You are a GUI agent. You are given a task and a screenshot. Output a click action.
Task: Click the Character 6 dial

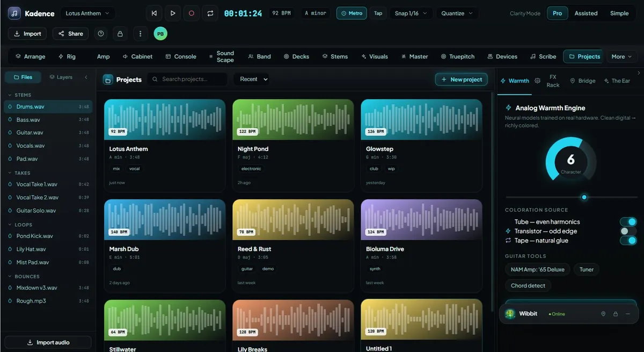point(571,161)
